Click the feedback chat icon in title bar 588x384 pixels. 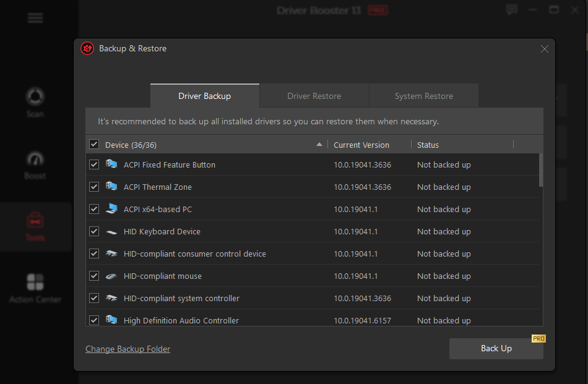tap(511, 10)
